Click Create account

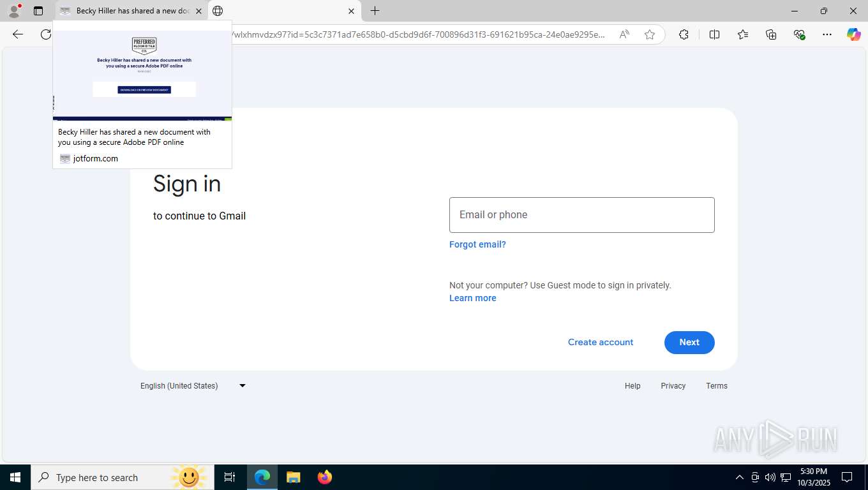point(601,342)
